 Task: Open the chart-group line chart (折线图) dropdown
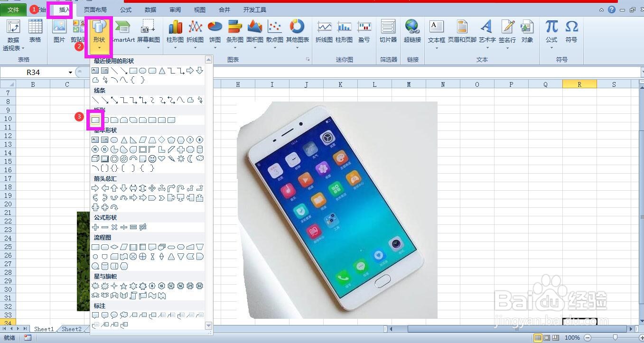pos(195,47)
